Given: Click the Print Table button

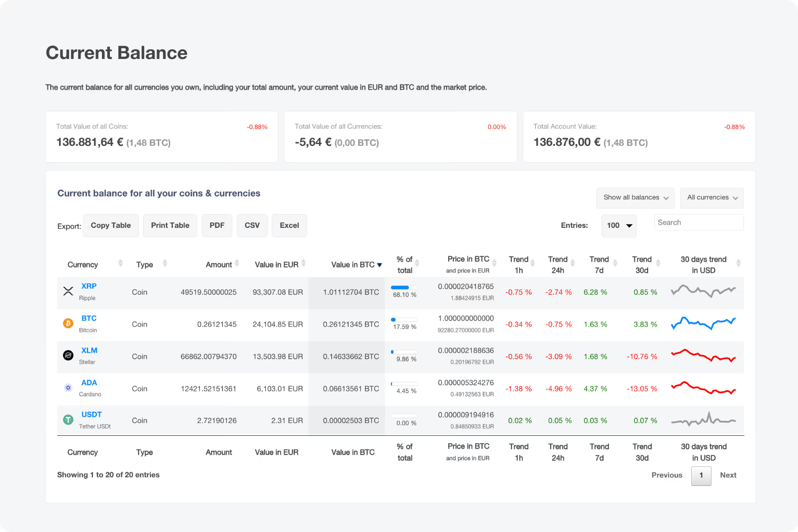Looking at the screenshot, I should [170, 225].
